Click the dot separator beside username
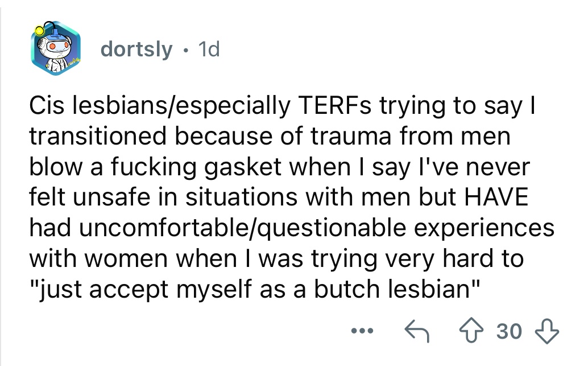The height and width of the screenshot is (366, 588). coord(185,50)
